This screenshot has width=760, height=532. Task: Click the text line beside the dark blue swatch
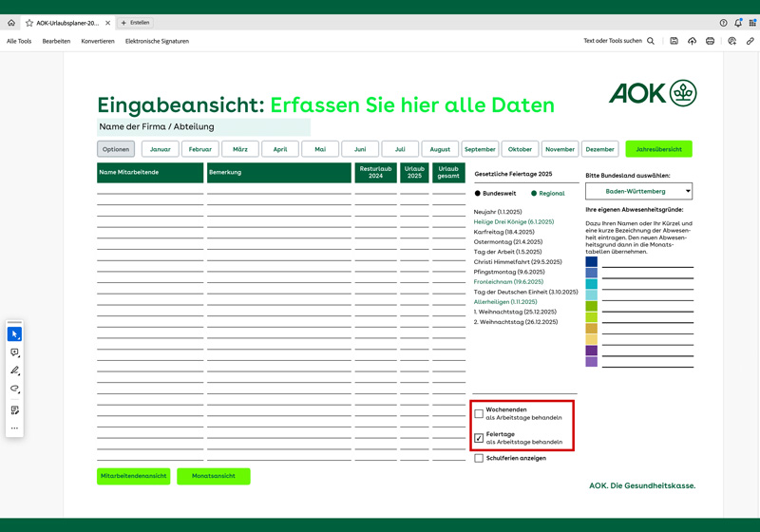pos(648,262)
